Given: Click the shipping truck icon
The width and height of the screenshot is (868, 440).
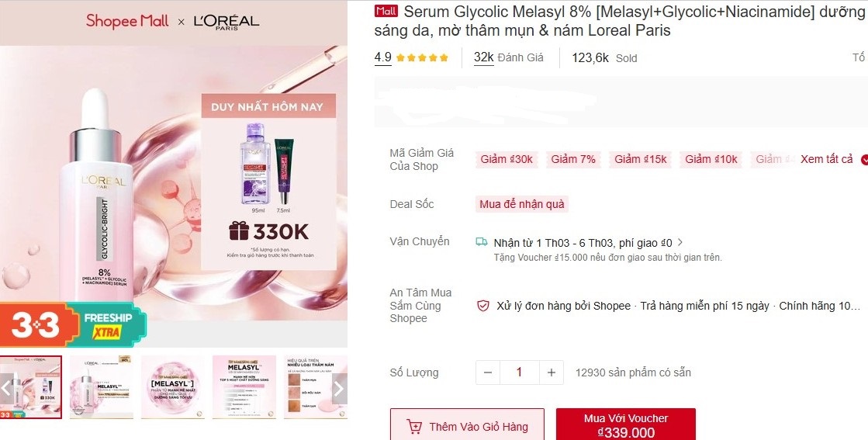Looking at the screenshot, I should 482,242.
